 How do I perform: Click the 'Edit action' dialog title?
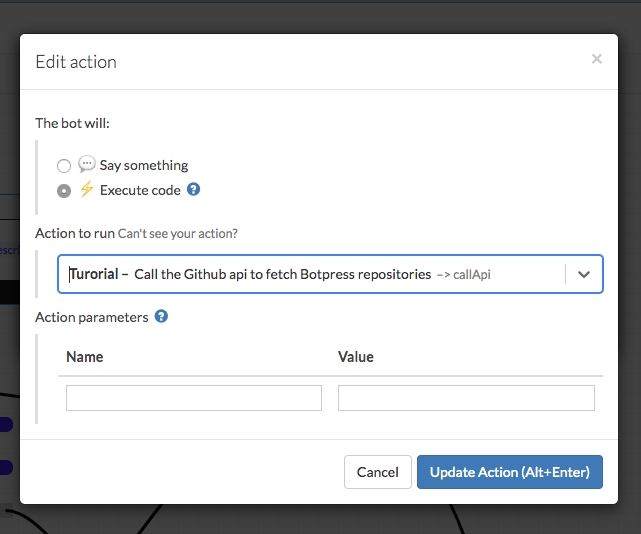(76, 62)
